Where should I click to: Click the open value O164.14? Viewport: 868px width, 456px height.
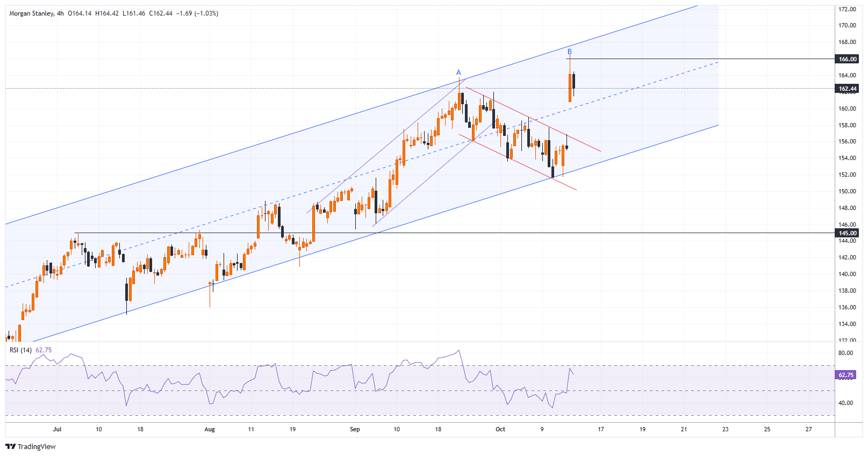(80, 13)
